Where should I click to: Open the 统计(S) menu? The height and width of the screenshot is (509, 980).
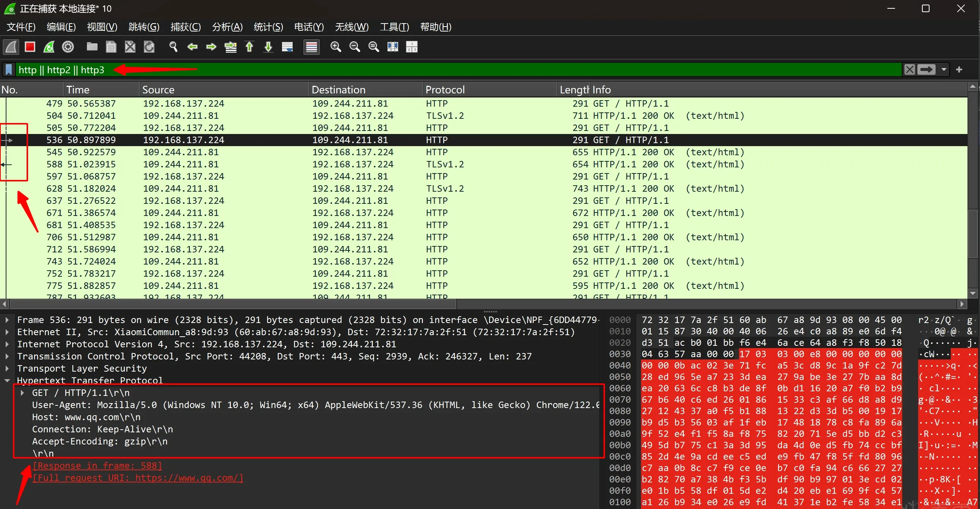point(268,27)
